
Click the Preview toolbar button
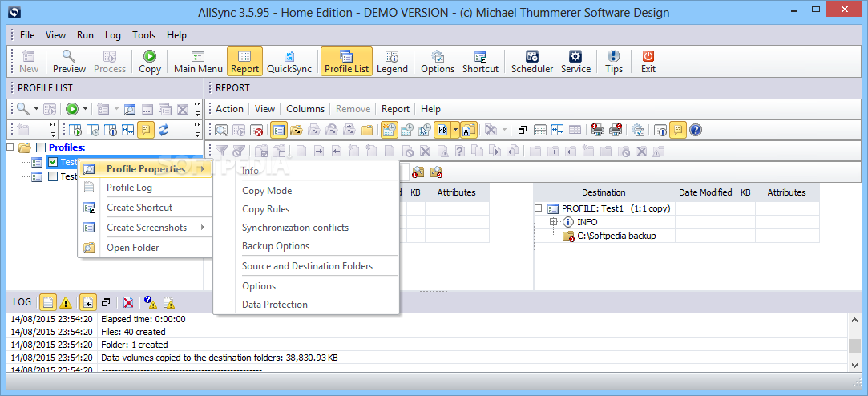69,62
